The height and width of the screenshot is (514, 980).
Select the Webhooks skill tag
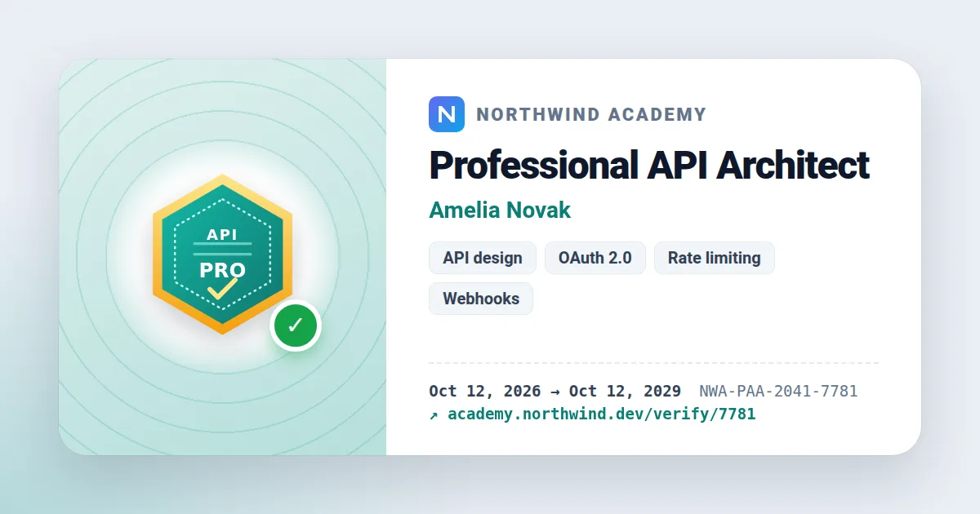click(x=481, y=299)
